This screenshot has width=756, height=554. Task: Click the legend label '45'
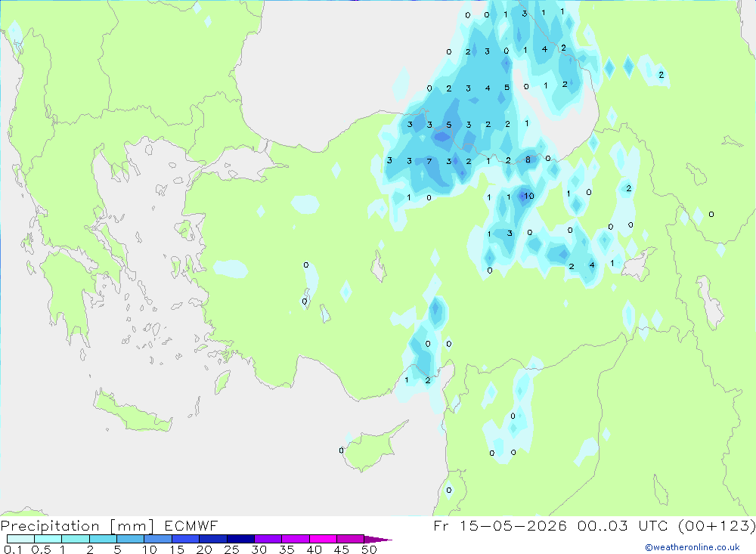pos(342,549)
